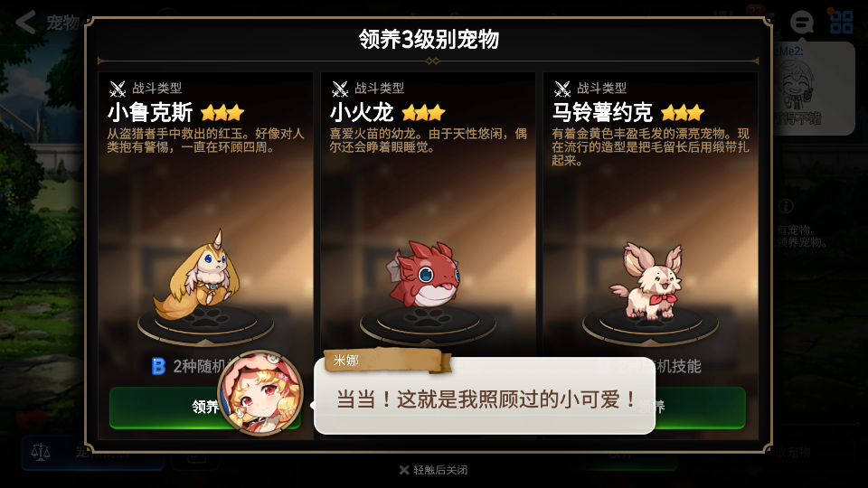Click crossed-swords icon above 小火龙
Screen dimensions: 868x488
pos(340,89)
